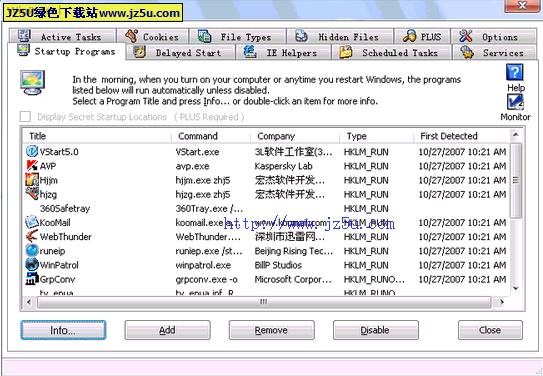Sort by the Command column header
The width and height of the screenshot is (543, 376).
[211, 136]
